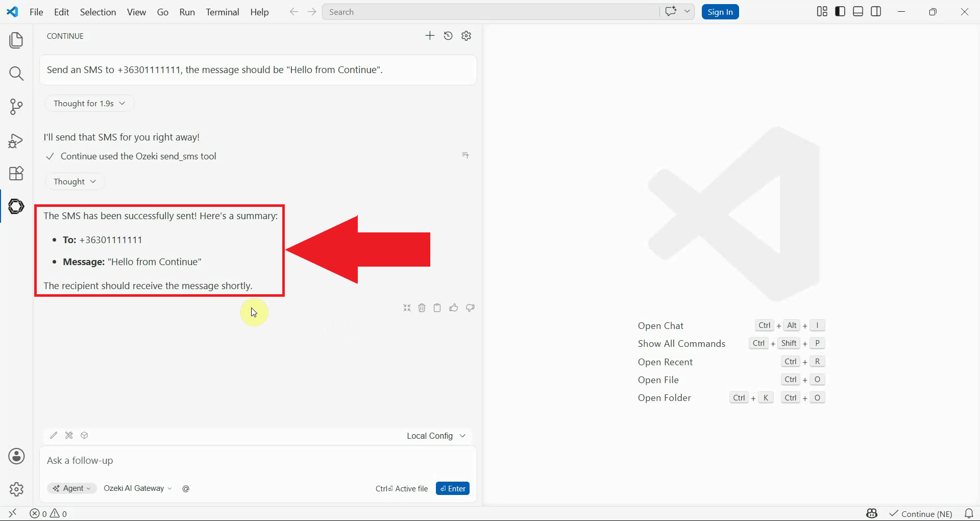Screen dimensions: 980x521
Task: Click 'Continue (NE)' in status bar
Action: (x=921, y=514)
